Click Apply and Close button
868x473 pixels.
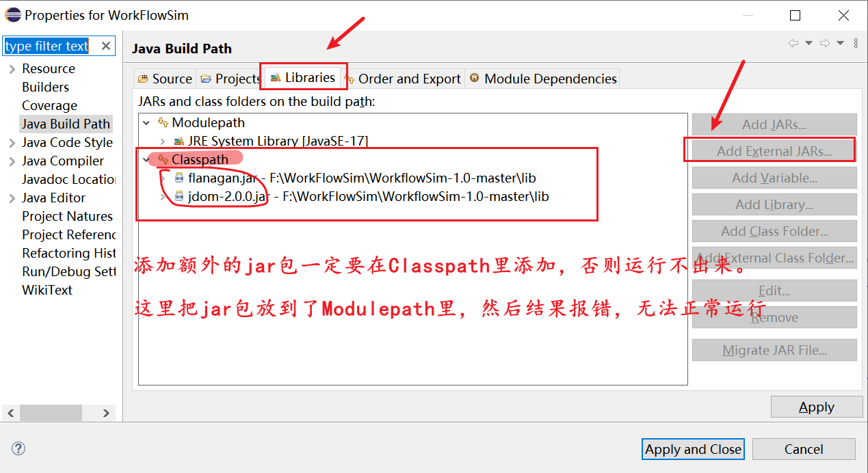pyautogui.click(x=694, y=449)
